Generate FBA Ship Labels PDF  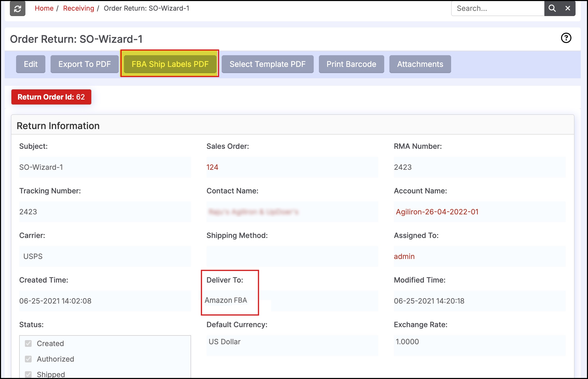170,64
